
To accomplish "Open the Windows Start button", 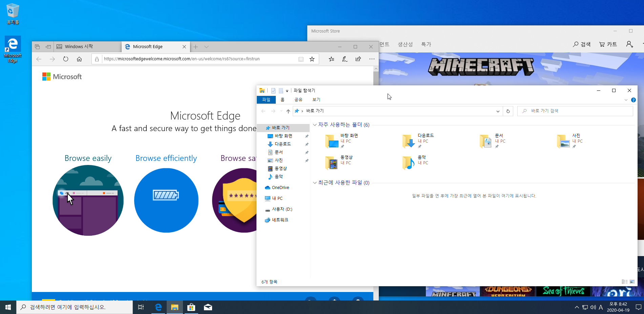I will [8, 307].
